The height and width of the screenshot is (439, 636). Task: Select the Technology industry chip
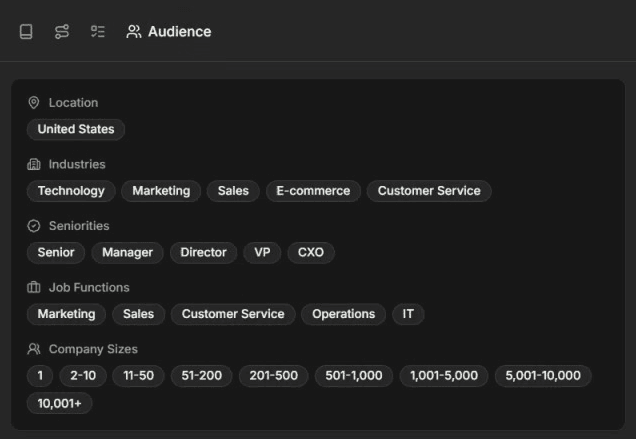click(x=71, y=191)
